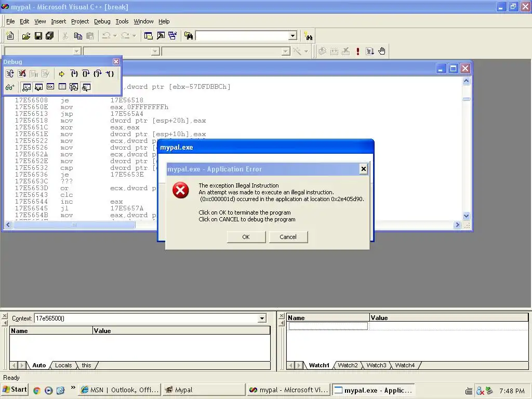Click the Go debug icon in build bar

(370, 51)
